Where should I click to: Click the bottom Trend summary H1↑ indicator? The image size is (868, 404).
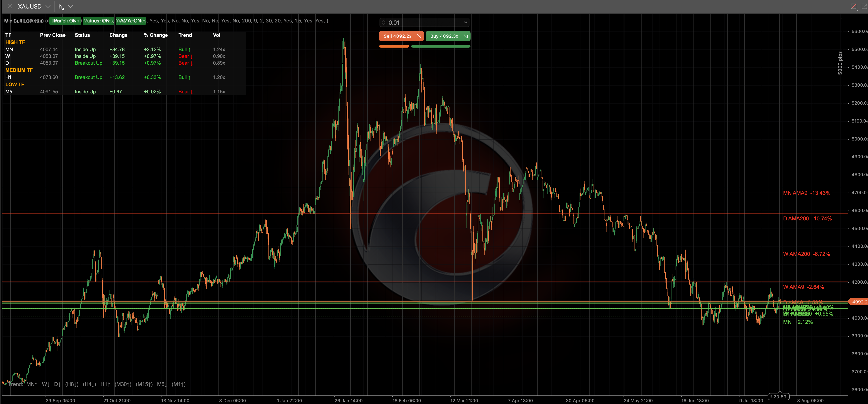105,384
